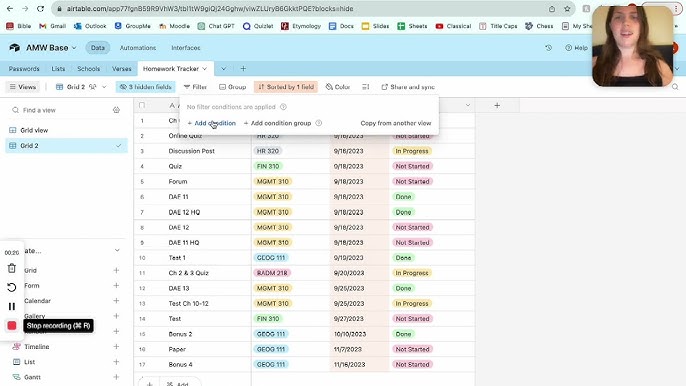This screenshot has height=386, width=686.
Task: Open the Chess bookmark
Action: coord(539,26)
